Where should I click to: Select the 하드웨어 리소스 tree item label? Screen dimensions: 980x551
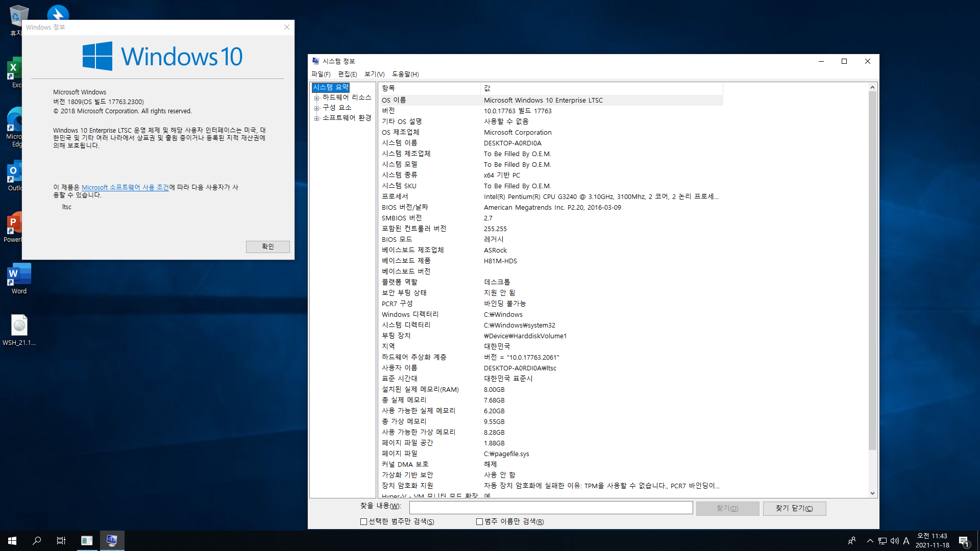click(x=347, y=97)
